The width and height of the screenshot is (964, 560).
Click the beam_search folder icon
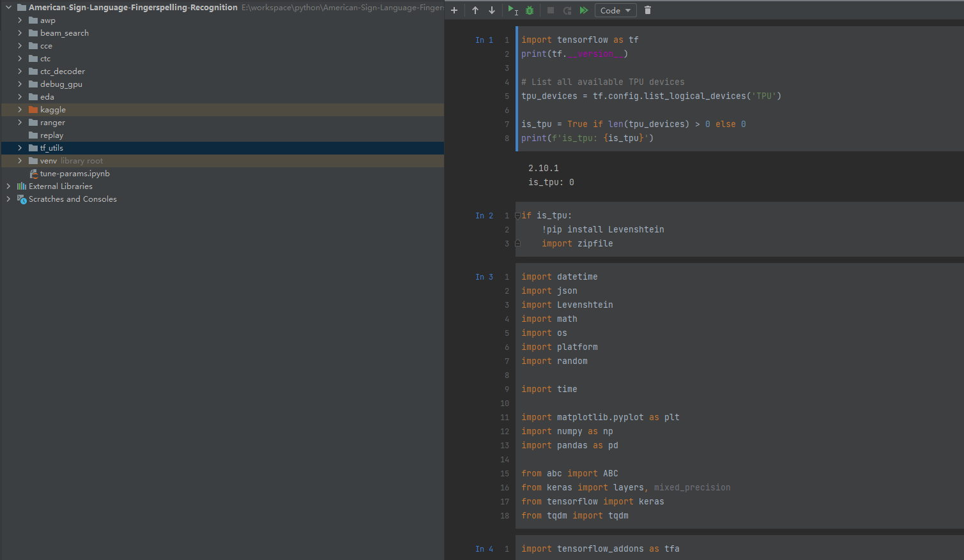point(33,33)
